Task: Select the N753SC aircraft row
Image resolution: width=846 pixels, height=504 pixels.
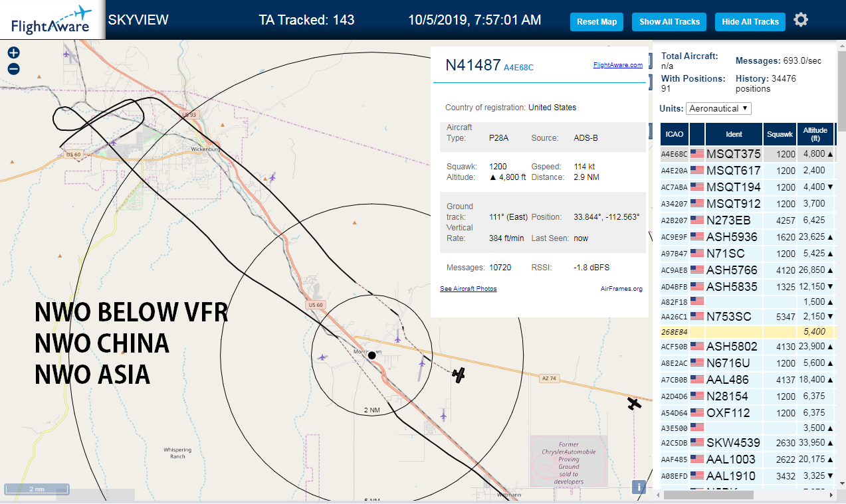Action: click(748, 316)
